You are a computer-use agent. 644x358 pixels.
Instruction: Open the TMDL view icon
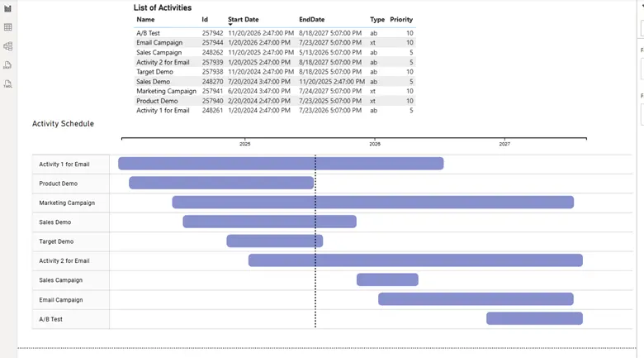(8, 84)
